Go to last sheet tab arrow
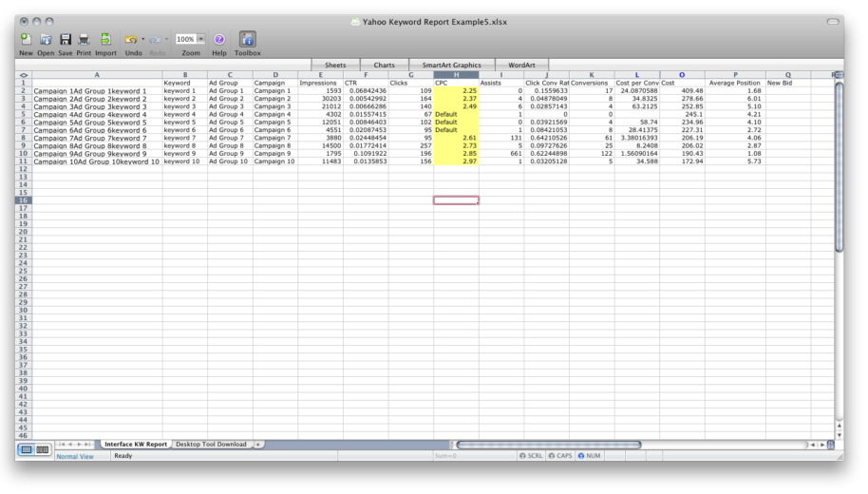 coord(87,445)
